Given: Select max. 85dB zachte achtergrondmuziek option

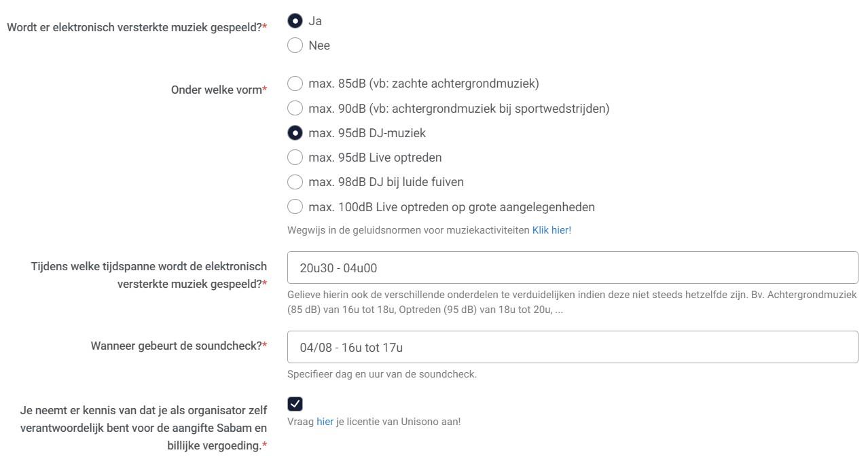Looking at the screenshot, I should point(295,84).
